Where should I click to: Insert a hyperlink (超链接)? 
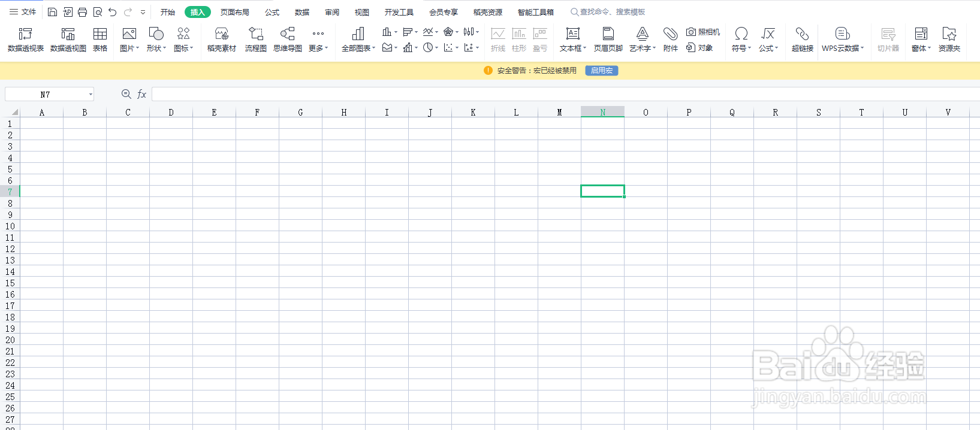(803, 40)
